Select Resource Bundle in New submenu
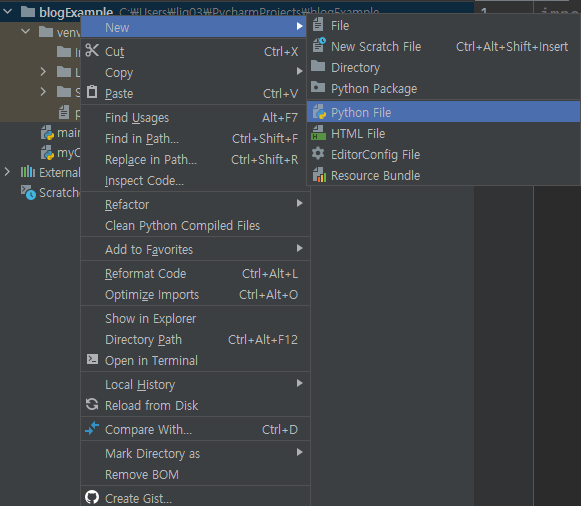The image size is (581, 506). [x=444, y=175]
